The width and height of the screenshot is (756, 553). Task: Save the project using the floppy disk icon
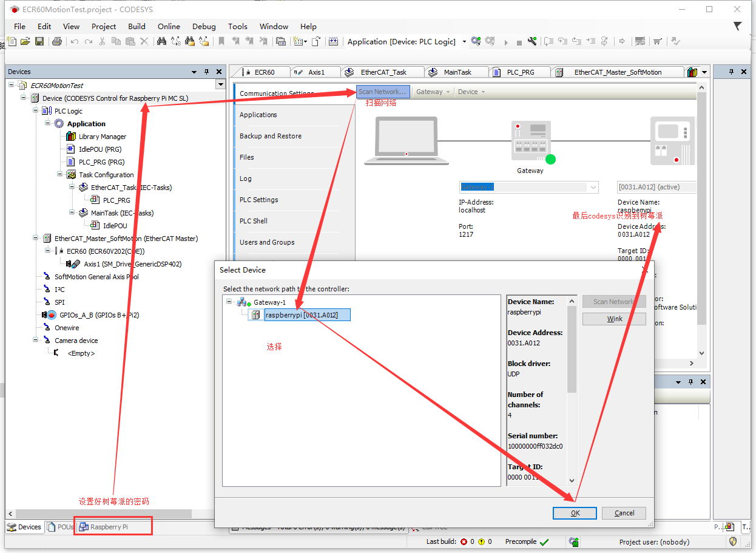coord(39,41)
